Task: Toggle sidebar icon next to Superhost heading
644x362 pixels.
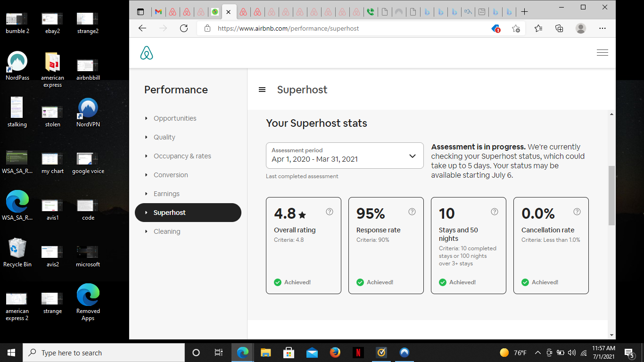Action: [262, 90]
